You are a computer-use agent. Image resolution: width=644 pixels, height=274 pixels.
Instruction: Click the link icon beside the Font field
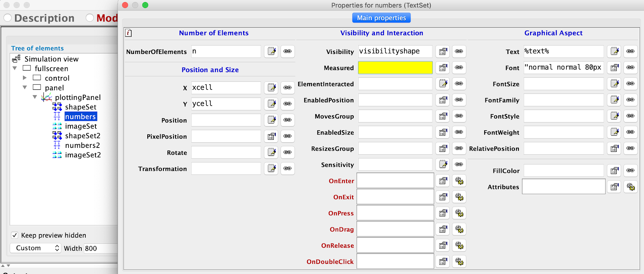[x=630, y=68]
